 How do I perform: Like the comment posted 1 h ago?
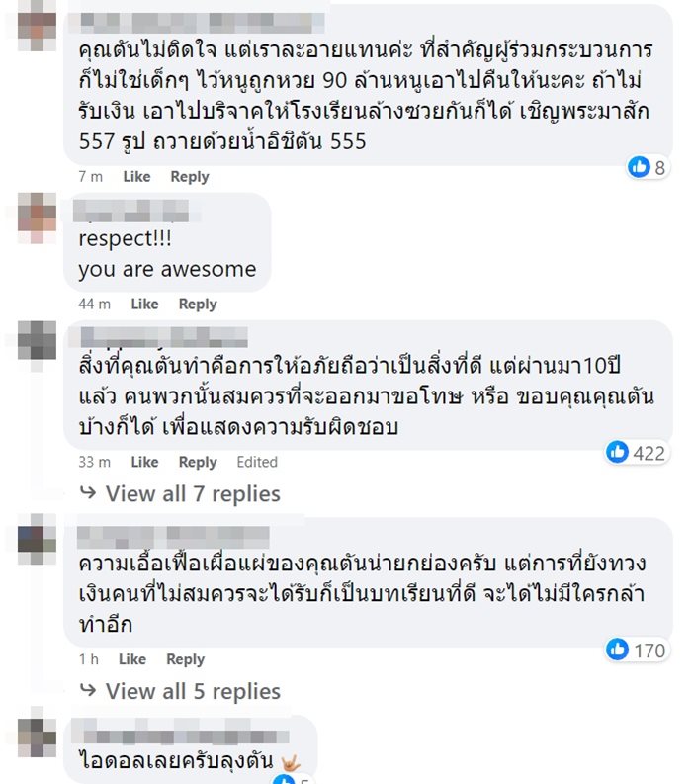(x=131, y=659)
